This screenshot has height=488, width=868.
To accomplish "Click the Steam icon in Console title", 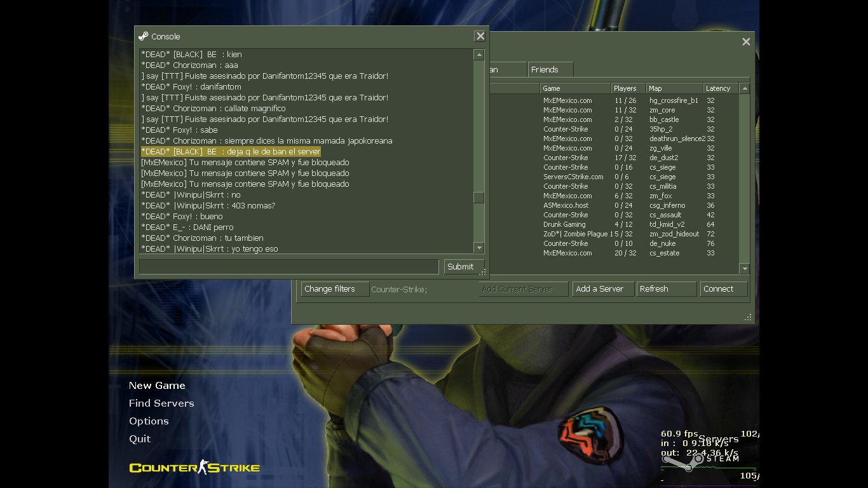I will (x=144, y=36).
